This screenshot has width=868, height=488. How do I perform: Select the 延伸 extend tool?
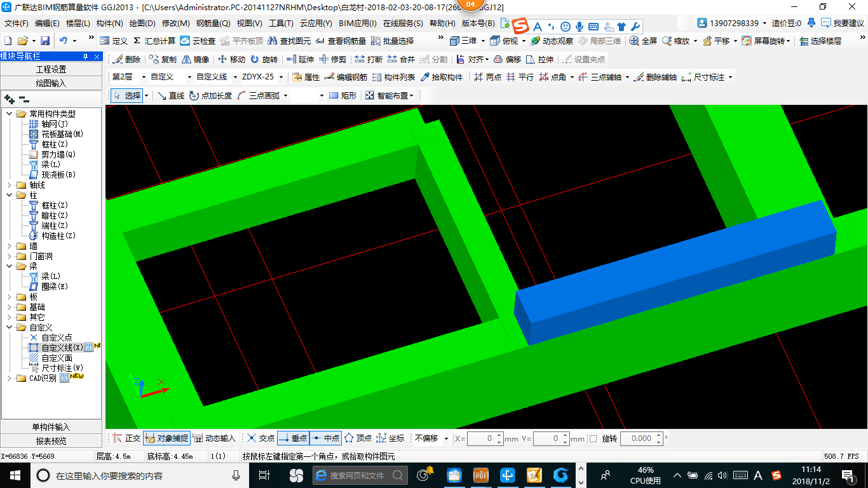click(x=300, y=59)
